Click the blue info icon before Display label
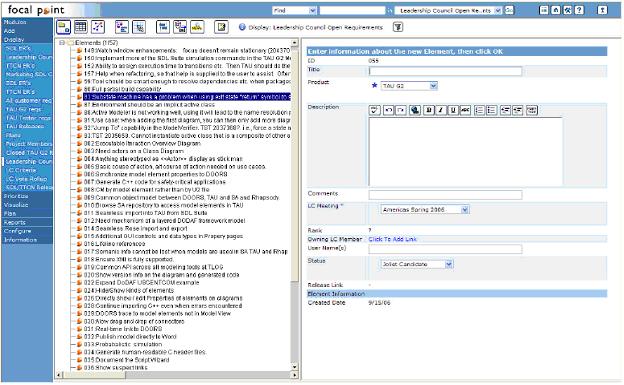 [242, 27]
